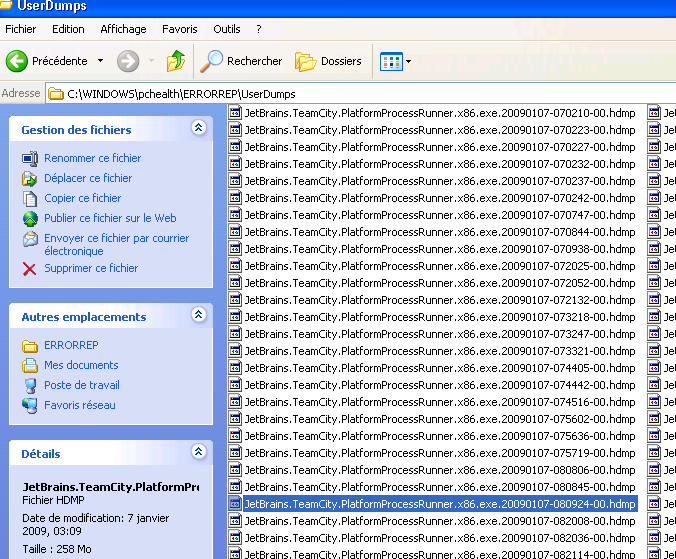Click icon of file ending 070938-00.hdmp
The height and width of the screenshot is (559, 676).
(235, 249)
